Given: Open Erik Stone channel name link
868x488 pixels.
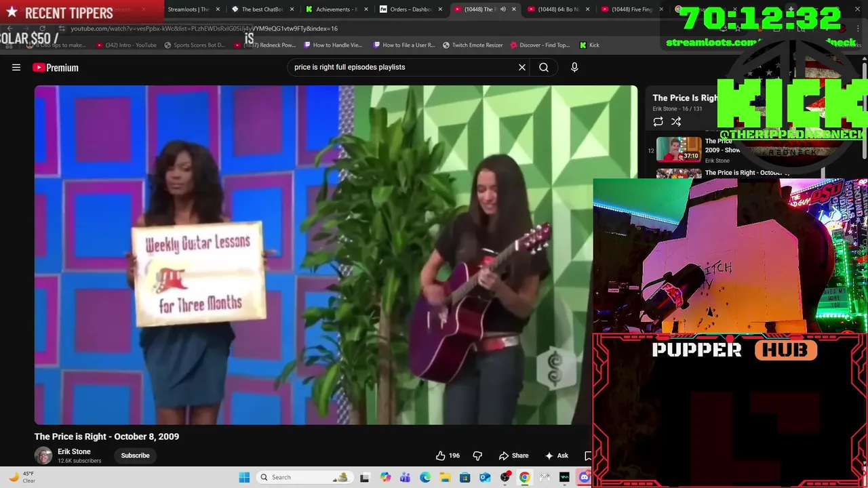Looking at the screenshot, I should point(74,451).
